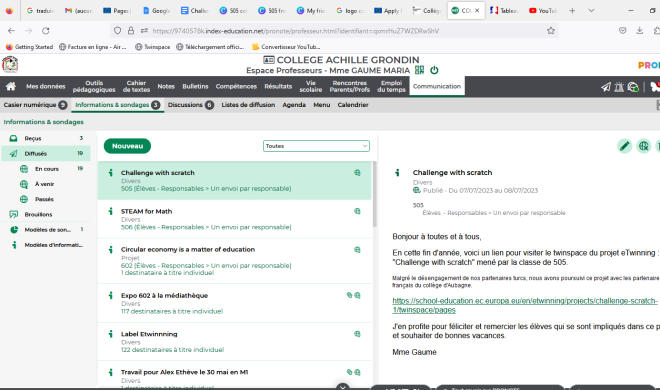Select Diffusés in the sidebar
The image size is (660, 390).
(46, 154)
